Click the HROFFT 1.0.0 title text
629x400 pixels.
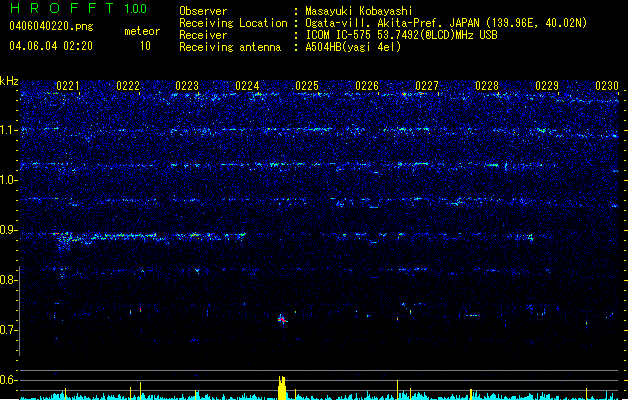tap(78, 8)
